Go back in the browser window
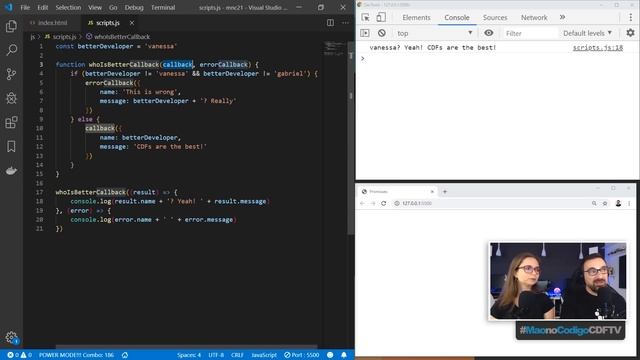The width and height of the screenshot is (640, 360). point(362,203)
